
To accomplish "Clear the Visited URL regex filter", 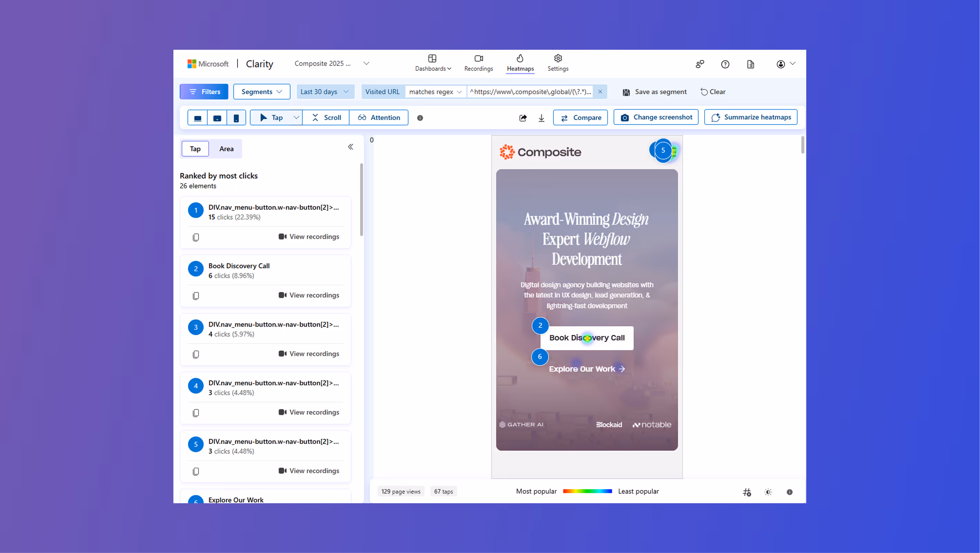I will (600, 91).
